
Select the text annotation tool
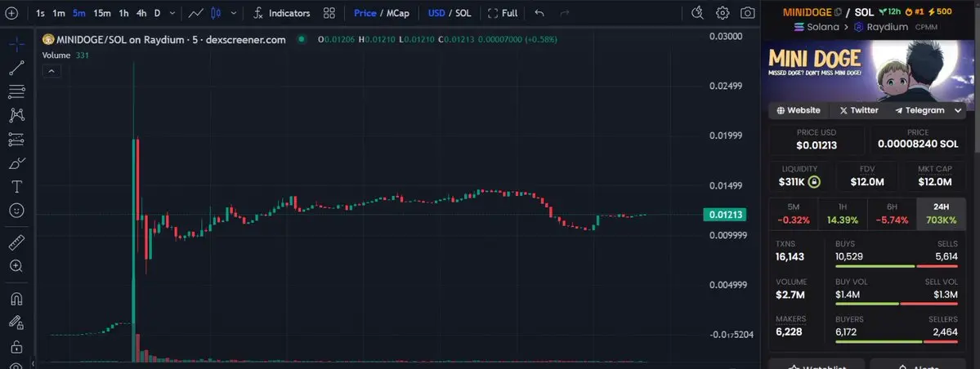point(17,187)
